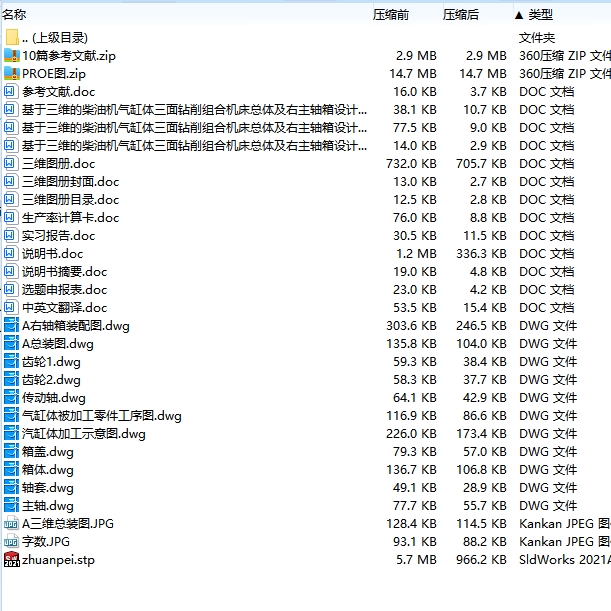611x611 pixels.
Task: Select file name zhuanpei.stp
Action: point(58,560)
